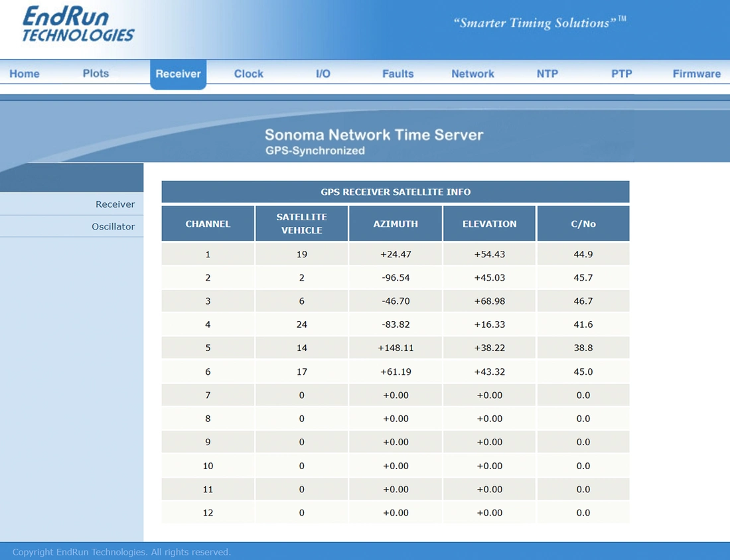Screen dimensions: 730x560
Task: Go to the Firmware tab
Action: [x=696, y=74]
